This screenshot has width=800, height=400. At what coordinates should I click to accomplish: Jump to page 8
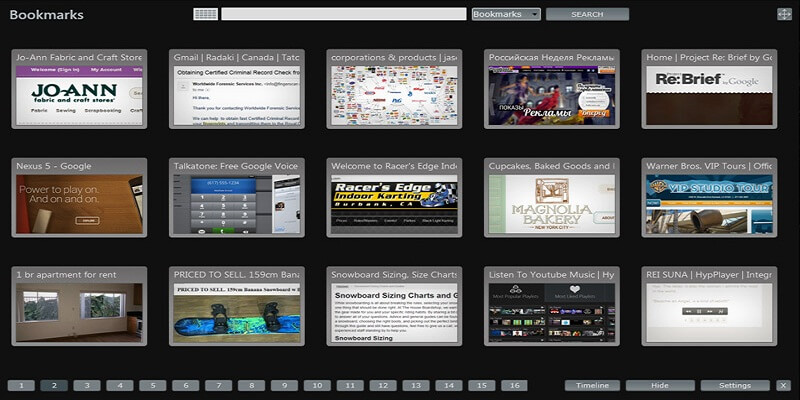251,386
